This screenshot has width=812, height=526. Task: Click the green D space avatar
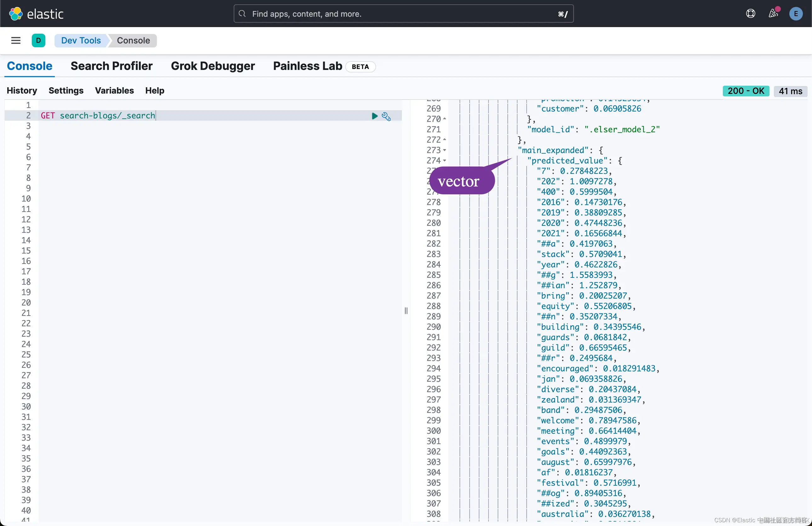tap(38, 41)
